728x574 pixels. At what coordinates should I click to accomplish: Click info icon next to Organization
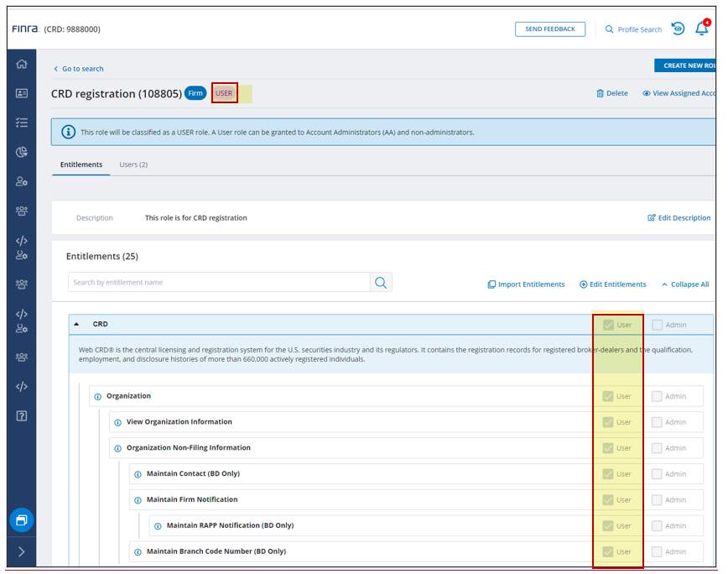tap(98, 397)
